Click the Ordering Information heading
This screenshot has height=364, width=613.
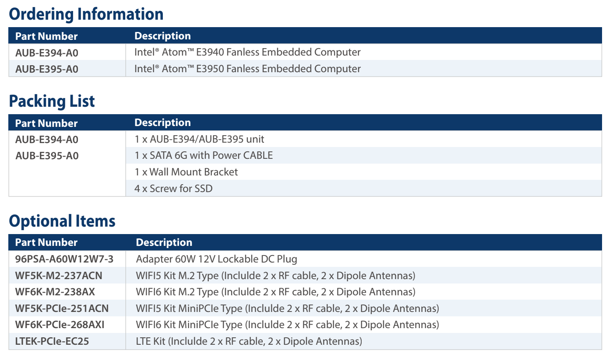pos(86,14)
